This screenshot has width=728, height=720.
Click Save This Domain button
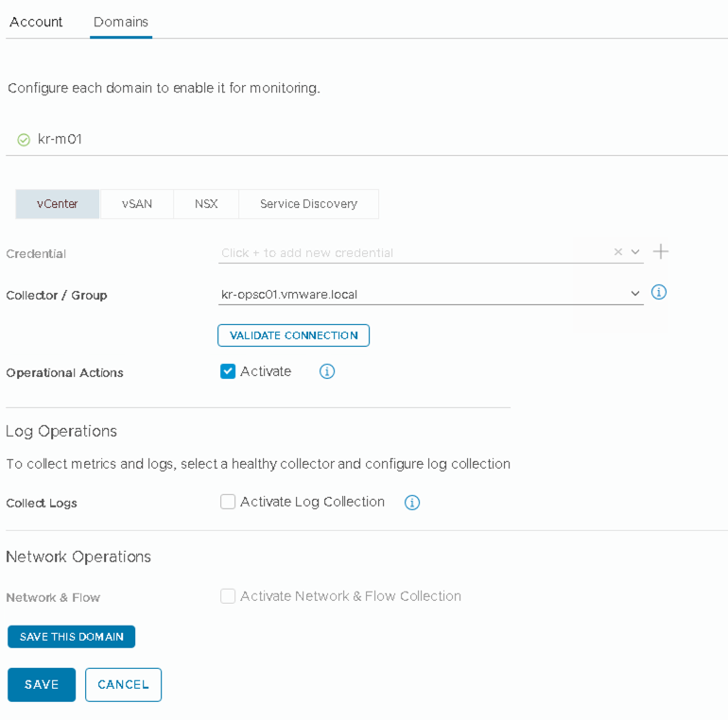72,637
